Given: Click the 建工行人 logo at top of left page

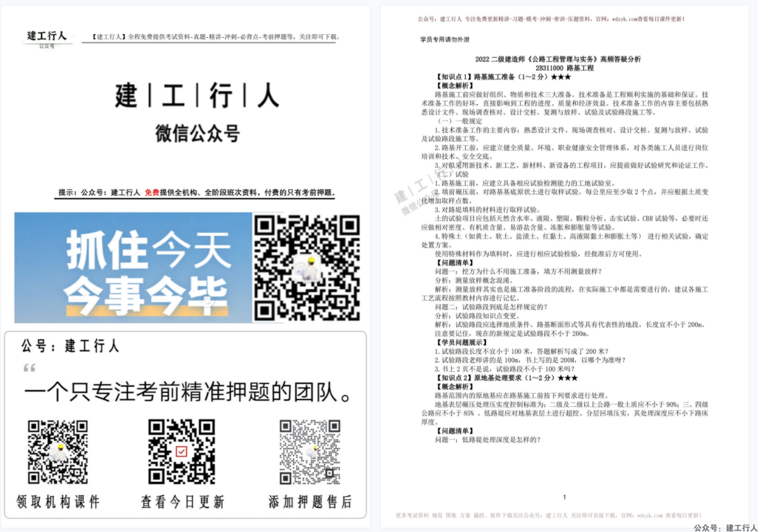Looking at the screenshot, I should [x=46, y=38].
